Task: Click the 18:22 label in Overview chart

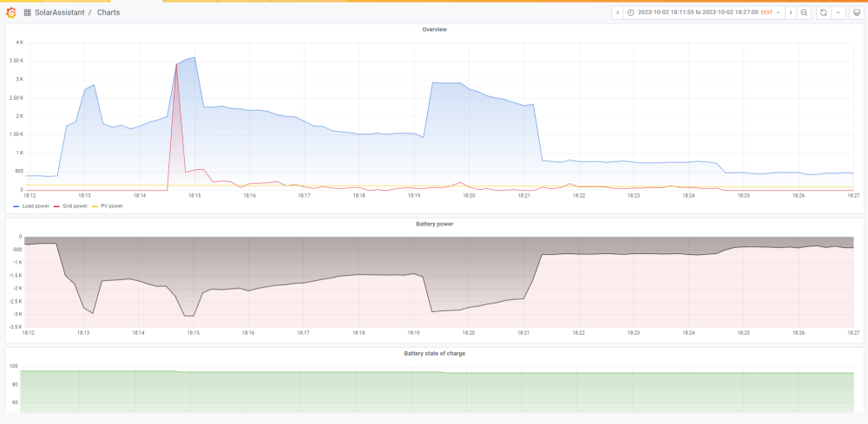Action: coord(578,195)
